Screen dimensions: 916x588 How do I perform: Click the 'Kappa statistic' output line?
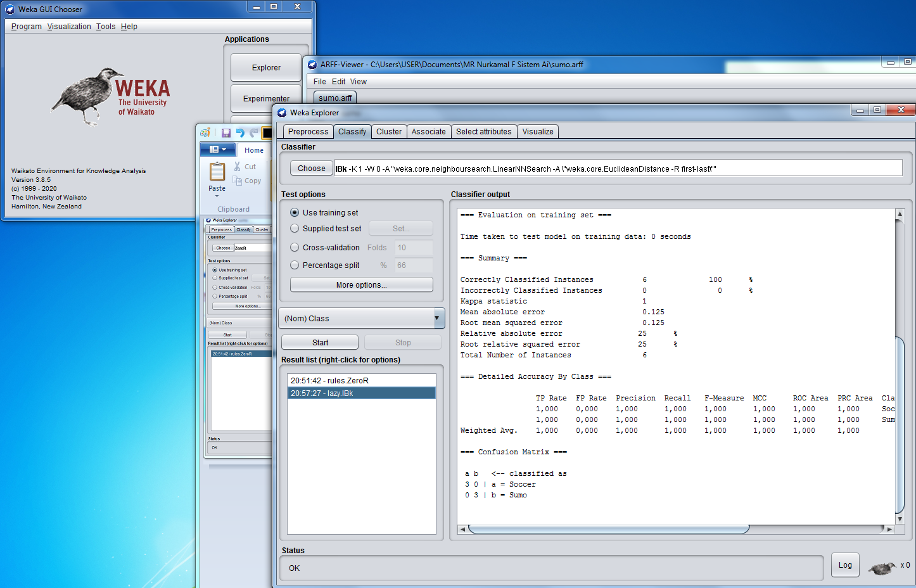554,301
